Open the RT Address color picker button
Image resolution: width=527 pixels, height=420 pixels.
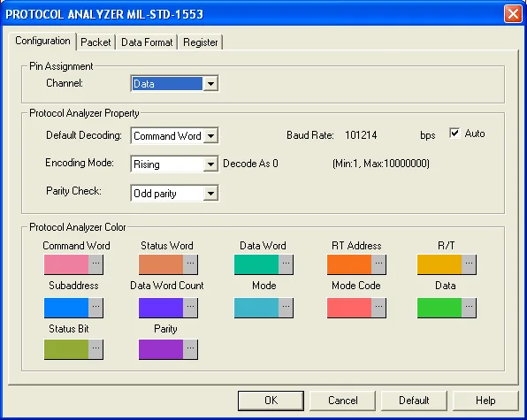coord(378,264)
